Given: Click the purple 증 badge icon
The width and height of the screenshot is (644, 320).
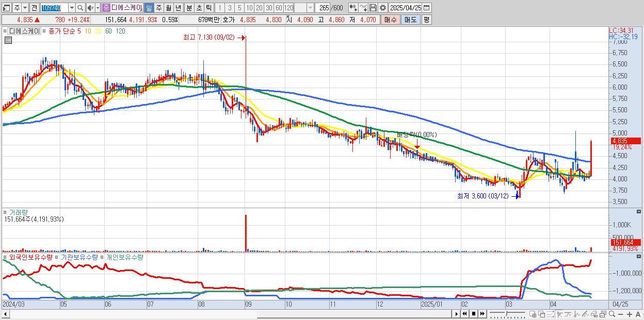Looking at the screenshot, I should coord(106,8).
